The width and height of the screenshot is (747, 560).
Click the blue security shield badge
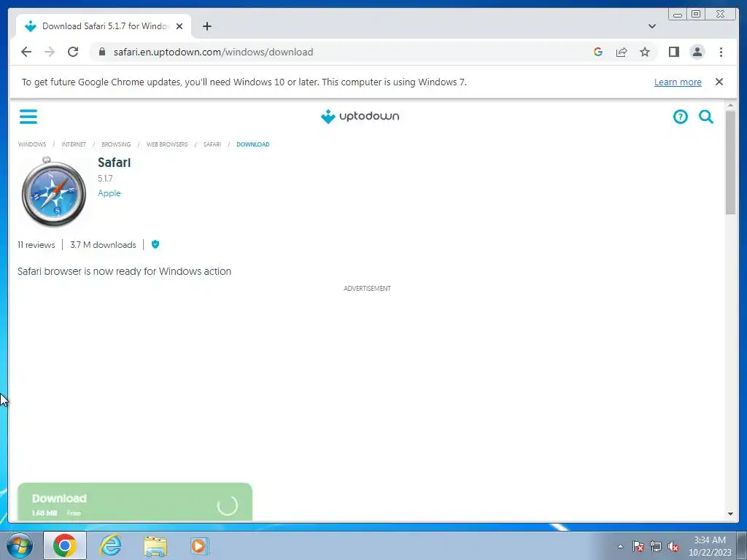click(x=155, y=244)
